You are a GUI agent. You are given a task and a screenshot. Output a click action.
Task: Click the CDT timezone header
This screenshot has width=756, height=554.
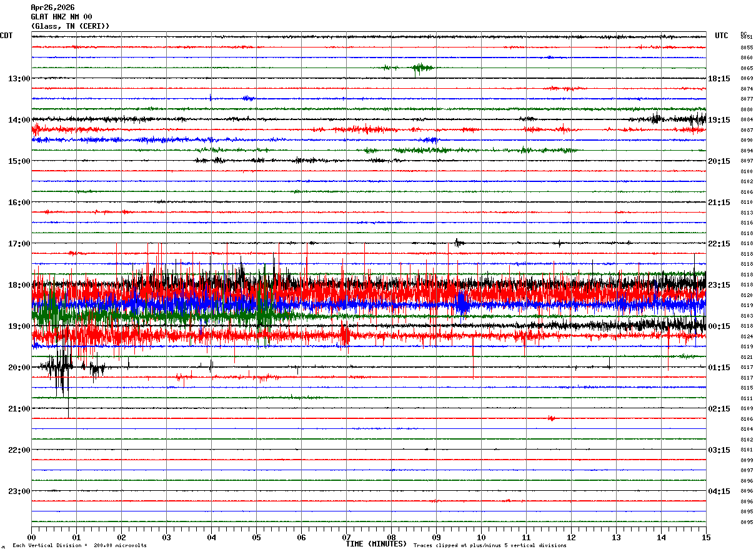[6, 36]
